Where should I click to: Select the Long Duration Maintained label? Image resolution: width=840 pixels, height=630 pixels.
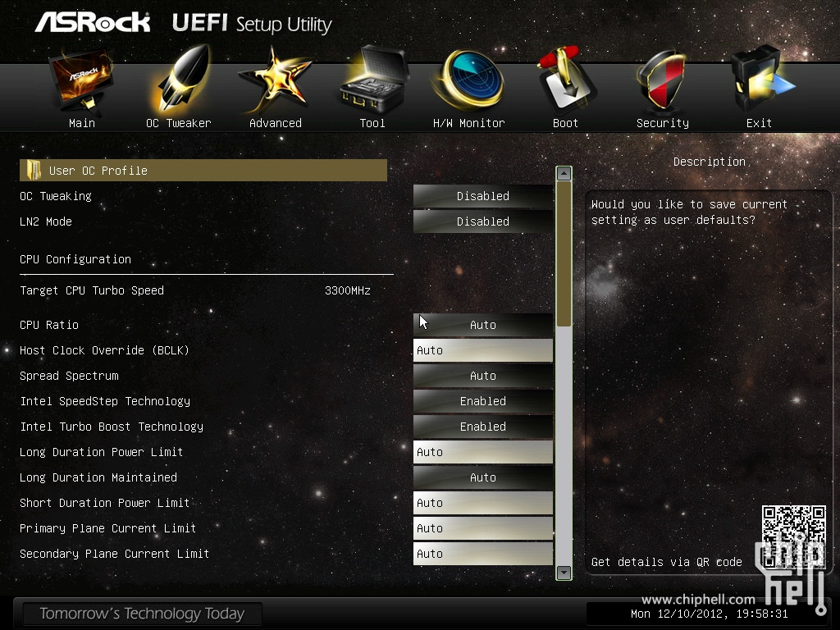click(x=98, y=477)
